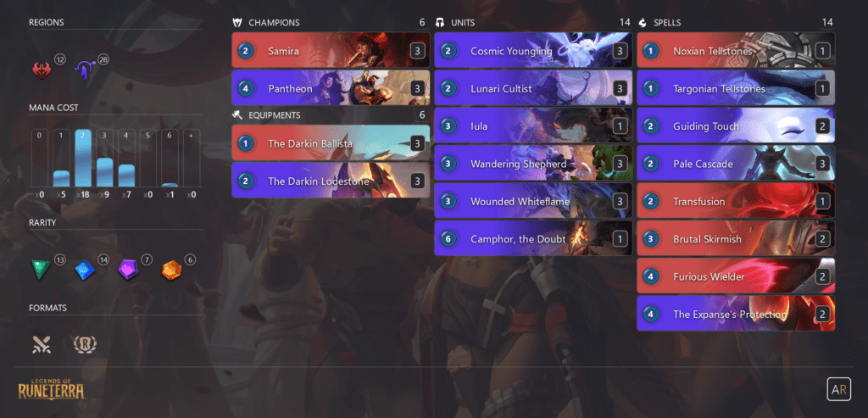Select the blue rare rarity gem

[x=85, y=270]
